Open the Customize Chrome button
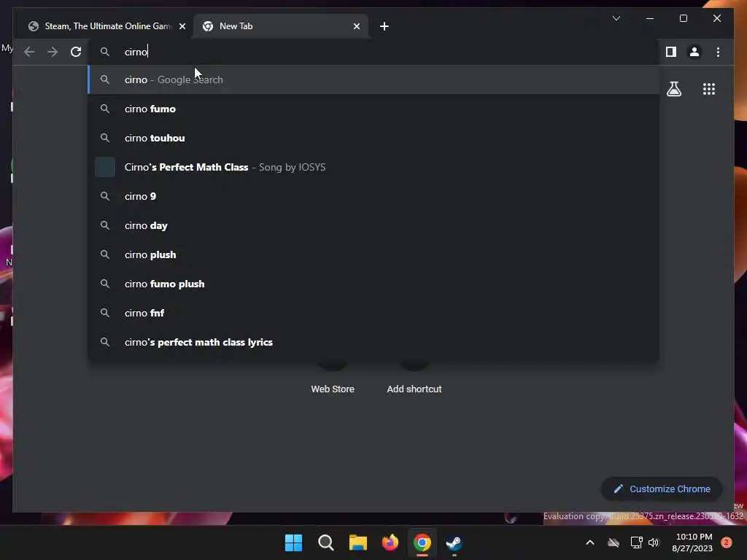This screenshot has width=747, height=560. click(x=662, y=489)
